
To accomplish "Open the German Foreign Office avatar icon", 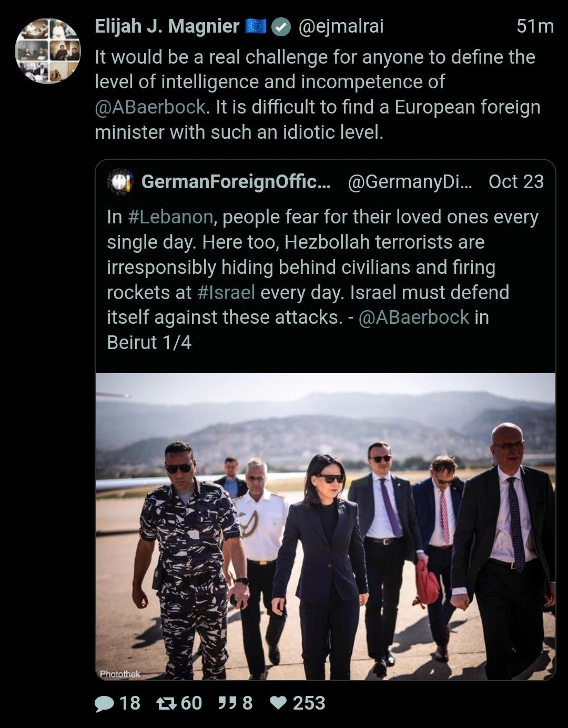I will [120, 182].
